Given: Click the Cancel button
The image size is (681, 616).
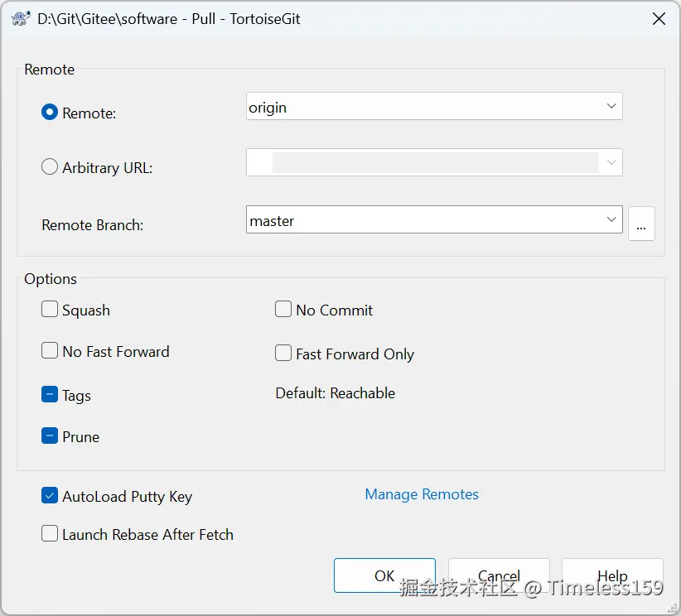Looking at the screenshot, I should tap(499, 575).
